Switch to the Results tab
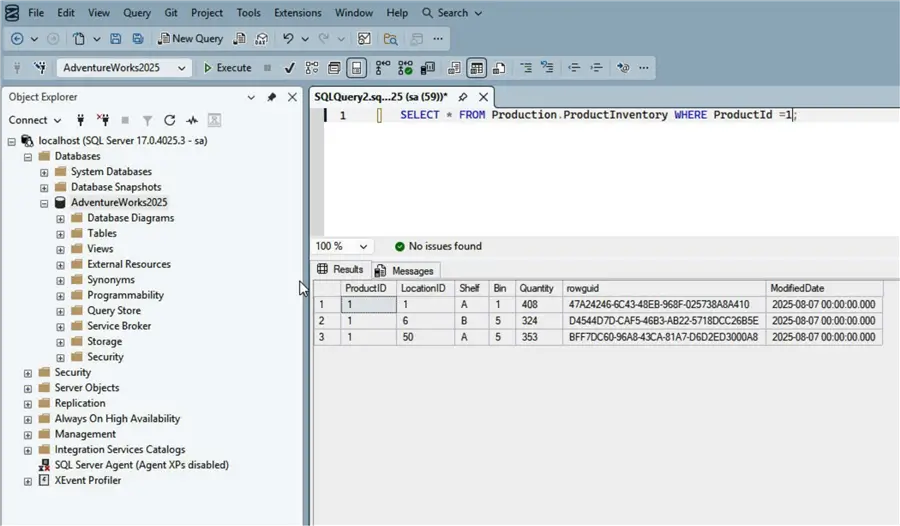The image size is (900, 526). click(341, 269)
